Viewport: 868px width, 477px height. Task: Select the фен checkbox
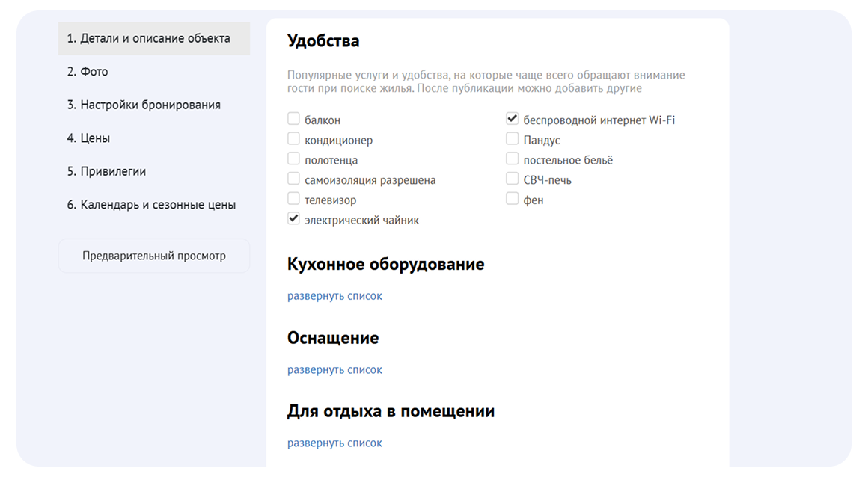[513, 200]
